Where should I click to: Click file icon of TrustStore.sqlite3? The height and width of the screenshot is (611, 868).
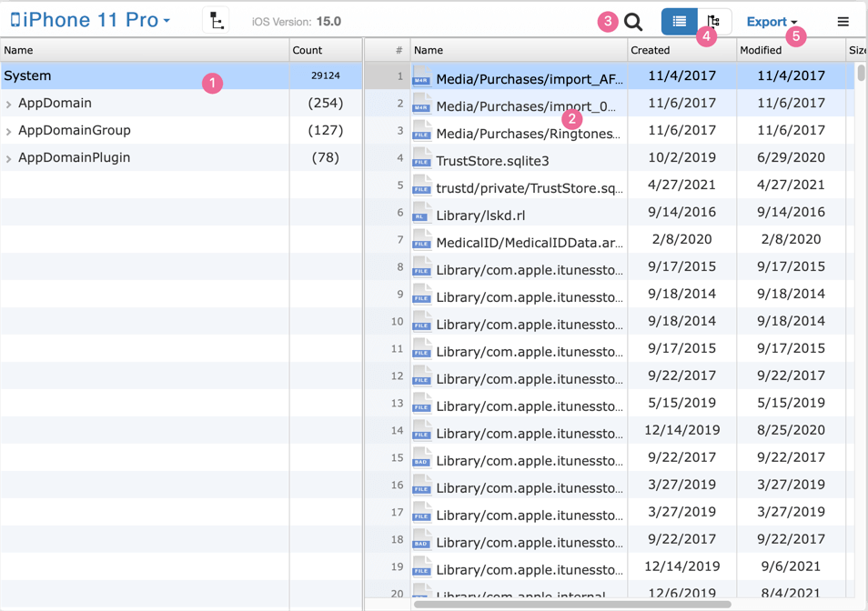(422, 157)
